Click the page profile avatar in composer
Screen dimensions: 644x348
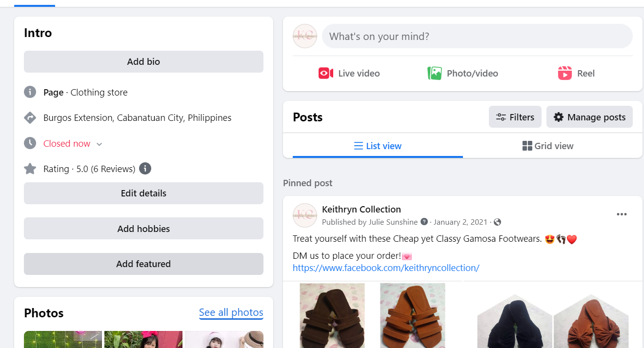pyautogui.click(x=305, y=36)
